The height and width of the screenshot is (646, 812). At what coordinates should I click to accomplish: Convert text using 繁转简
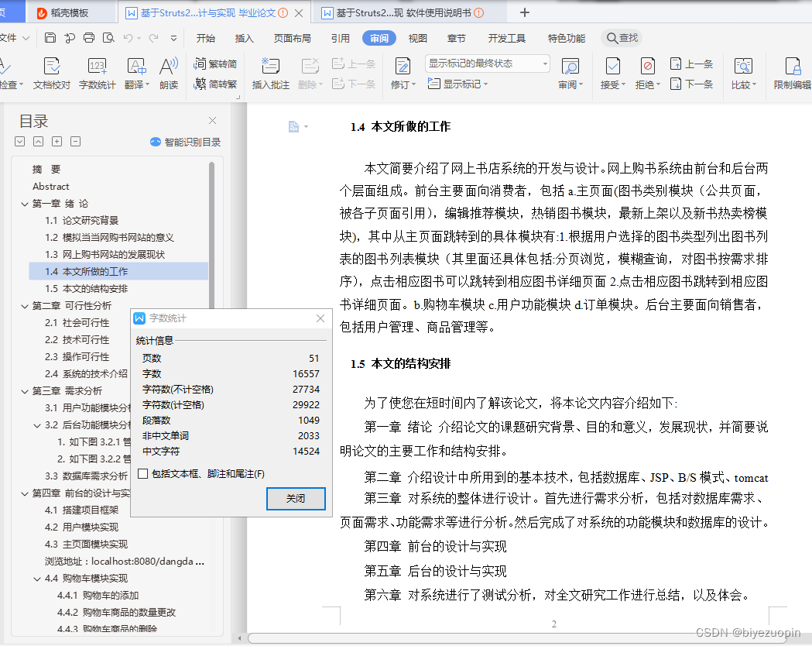pos(217,64)
